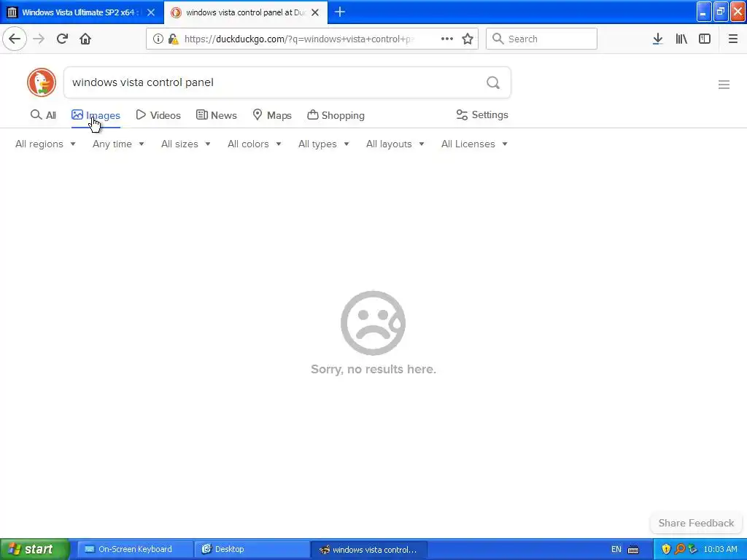Toggle the sidebar icon in toolbar

pyautogui.click(x=705, y=39)
